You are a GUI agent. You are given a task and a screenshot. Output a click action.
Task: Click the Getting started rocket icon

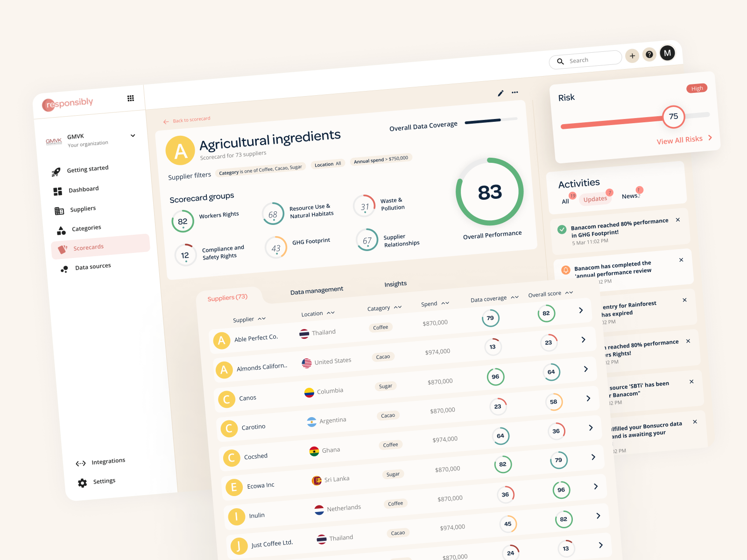coord(56,172)
